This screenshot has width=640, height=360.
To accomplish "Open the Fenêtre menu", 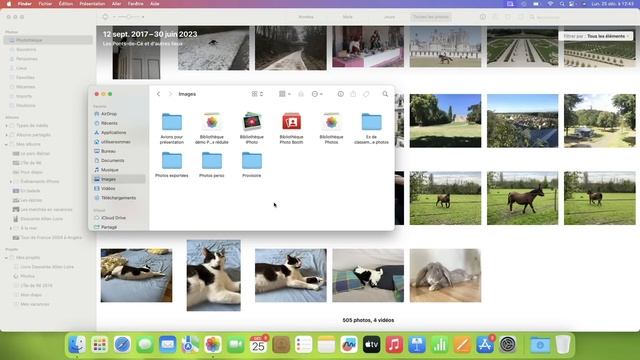I will pyautogui.click(x=136, y=4).
